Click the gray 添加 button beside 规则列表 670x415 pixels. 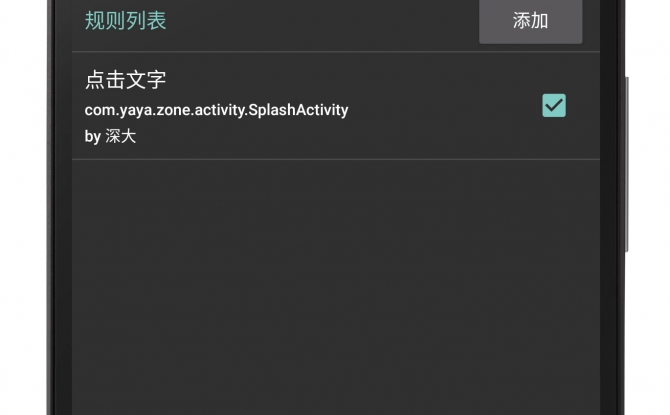530,21
